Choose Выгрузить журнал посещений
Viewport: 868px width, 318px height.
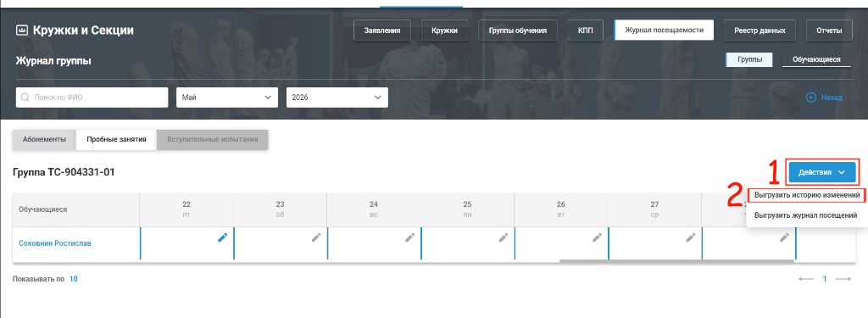coord(805,215)
